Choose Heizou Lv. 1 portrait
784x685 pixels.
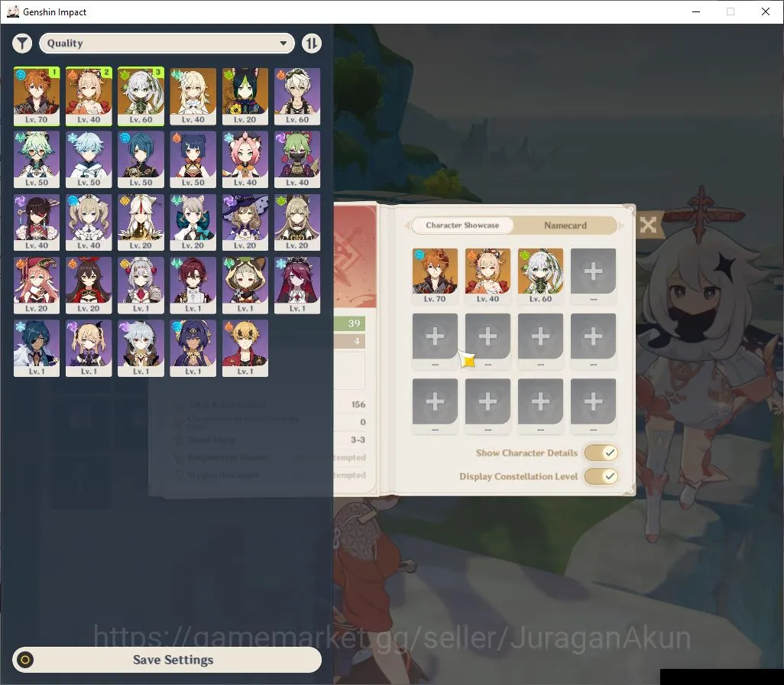pos(193,285)
